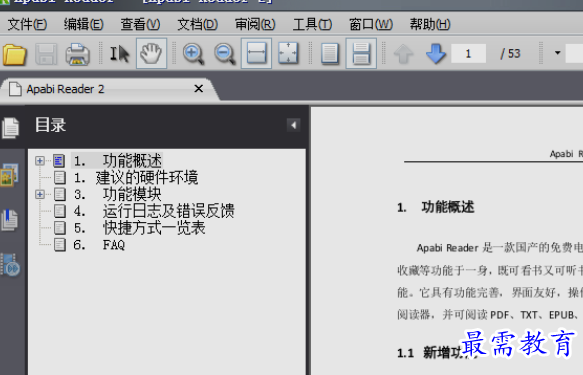
Task: Click the document heading 1. 功能概述
Action: click(436, 207)
